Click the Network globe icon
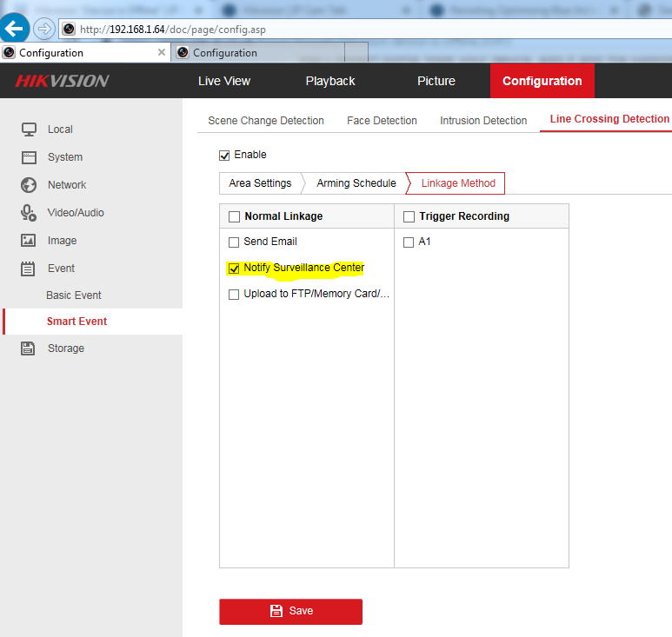Screen dimensions: 672x637 coord(29,185)
